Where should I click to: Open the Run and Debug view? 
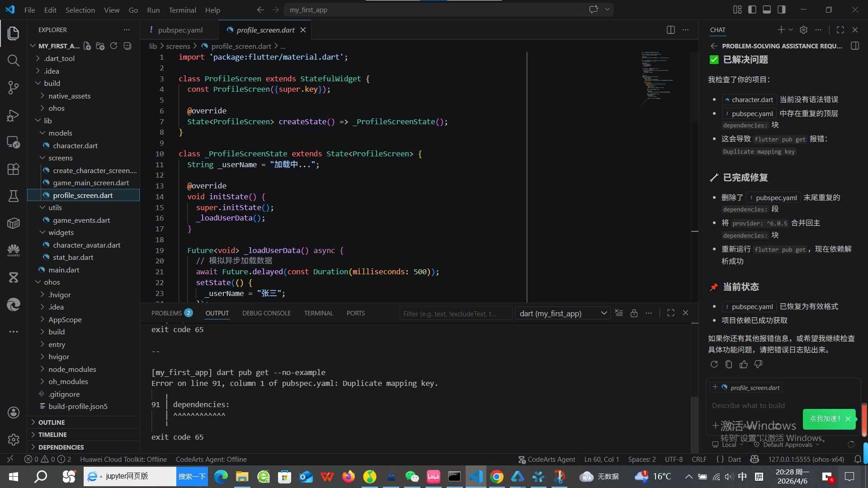(x=14, y=115)
